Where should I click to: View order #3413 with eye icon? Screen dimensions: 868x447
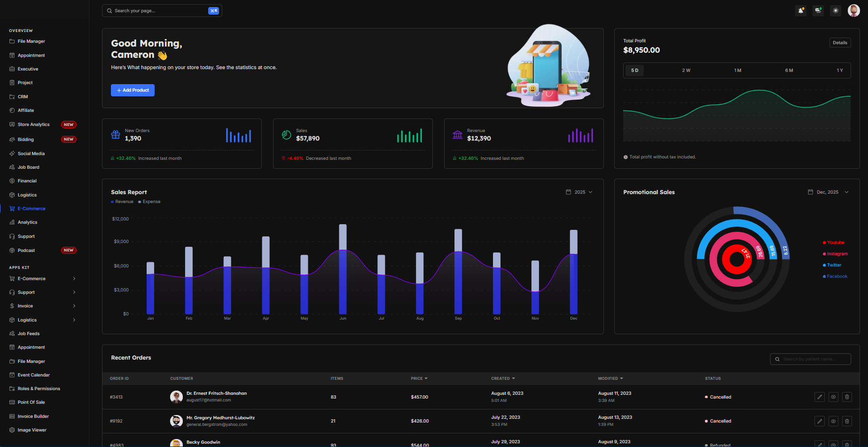click(833, 397)
